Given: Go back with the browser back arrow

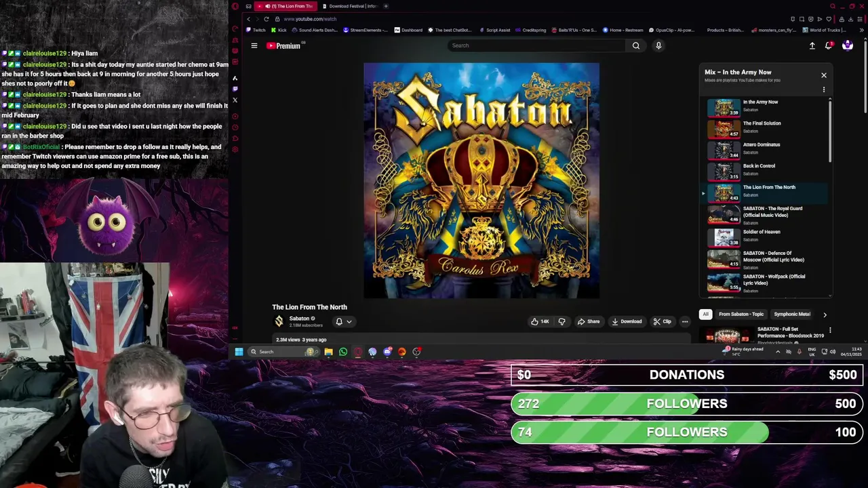Looking at the screenshot, I should pos(249,19).
